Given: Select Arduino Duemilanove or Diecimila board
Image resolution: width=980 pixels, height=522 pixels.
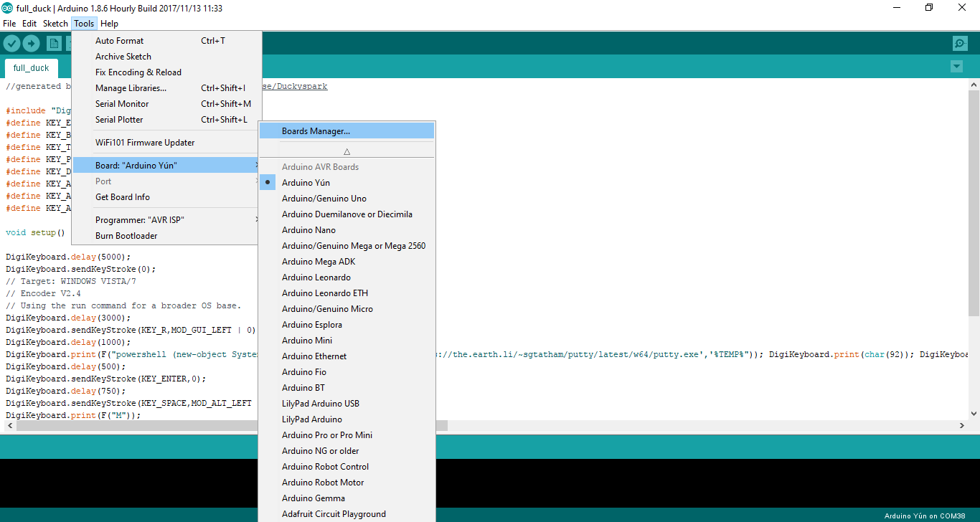Looking at the screenshot, I should point(347,214).
